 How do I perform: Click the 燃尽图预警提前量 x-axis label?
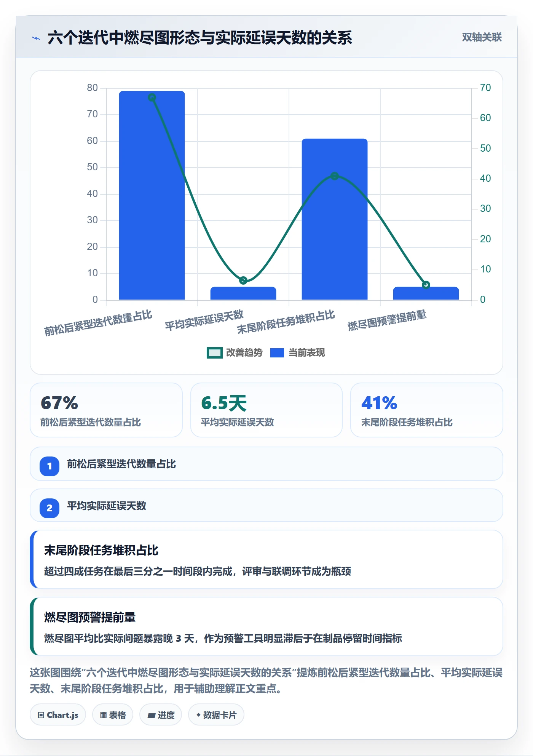(387, 320)
